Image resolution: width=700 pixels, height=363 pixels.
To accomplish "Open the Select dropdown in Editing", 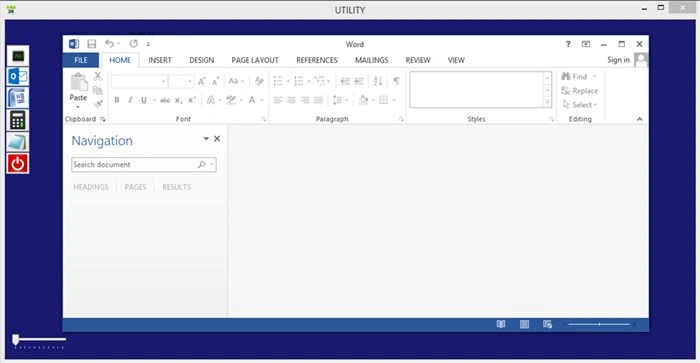I will click(x=580, y=105).
